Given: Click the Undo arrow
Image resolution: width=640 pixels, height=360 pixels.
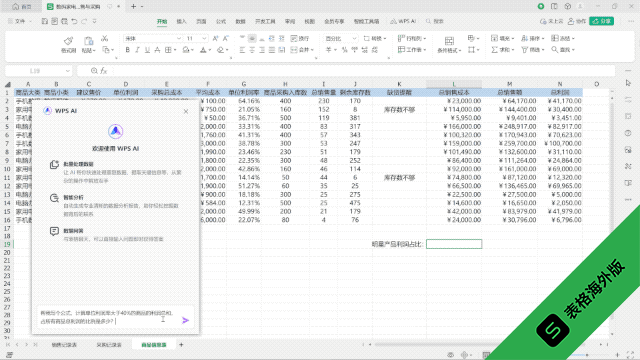Looking at the screenshot, I should tap(74, 21).
